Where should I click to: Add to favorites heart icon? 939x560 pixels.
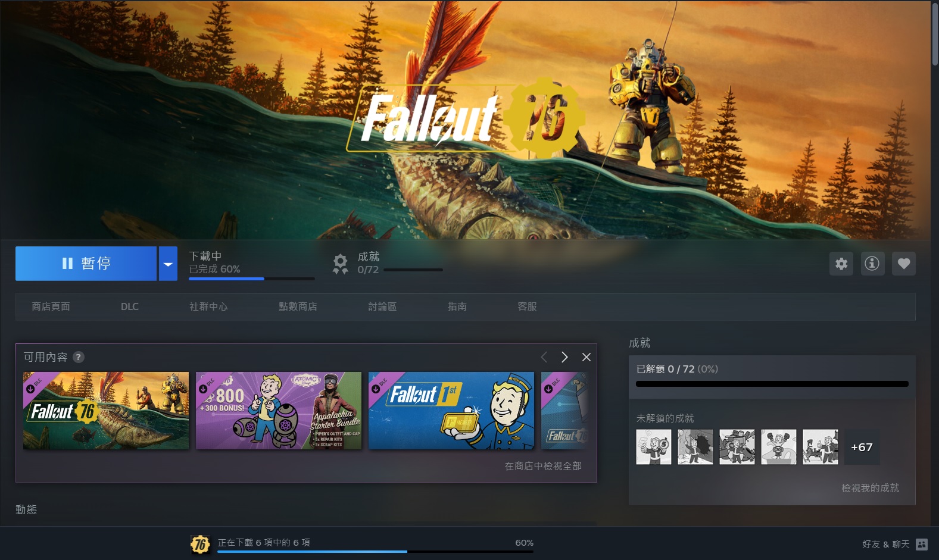(904, 264)
